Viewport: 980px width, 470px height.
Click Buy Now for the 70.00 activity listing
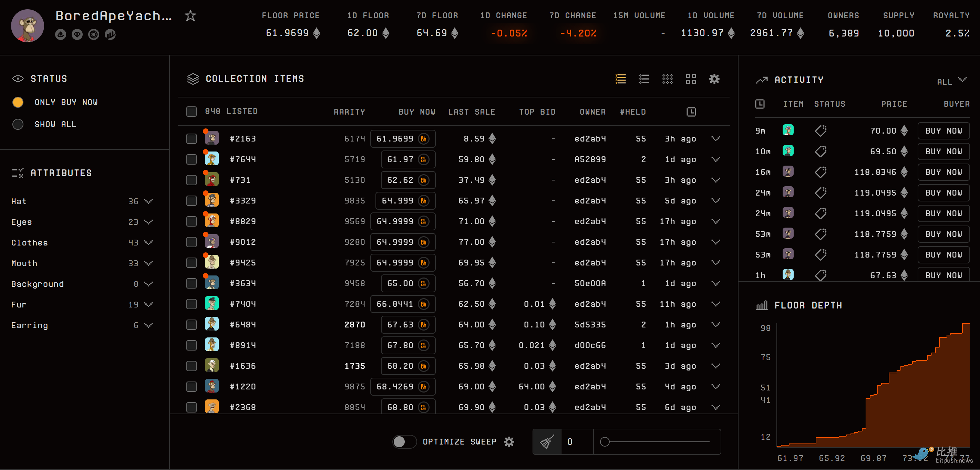coord(943,131)
